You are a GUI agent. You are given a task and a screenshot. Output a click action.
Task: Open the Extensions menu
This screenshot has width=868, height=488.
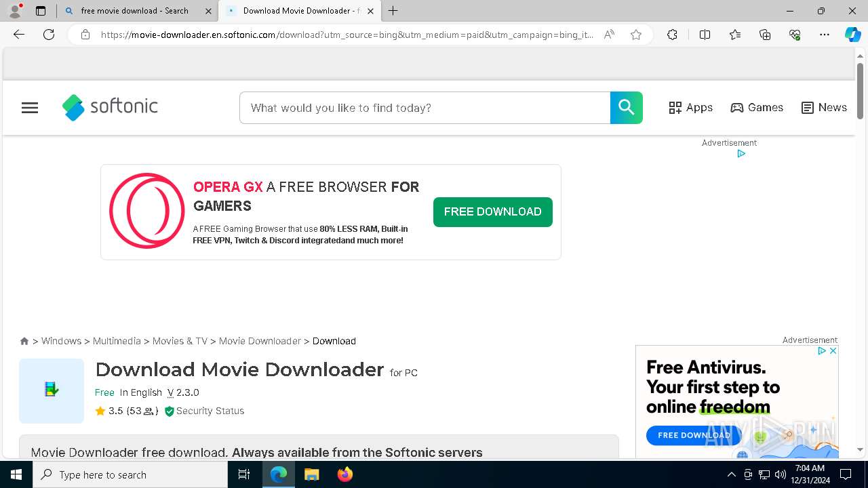(672, 35)
